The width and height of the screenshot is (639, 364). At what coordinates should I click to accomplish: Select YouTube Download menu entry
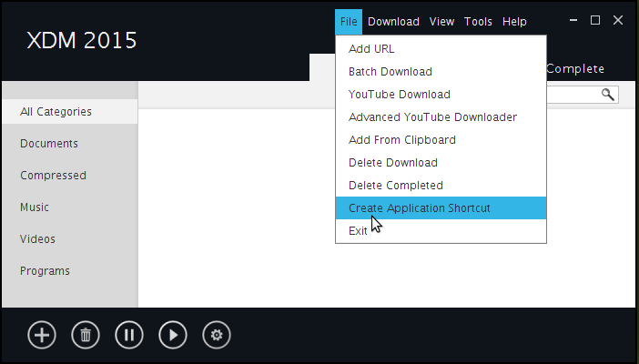(441, 95)
